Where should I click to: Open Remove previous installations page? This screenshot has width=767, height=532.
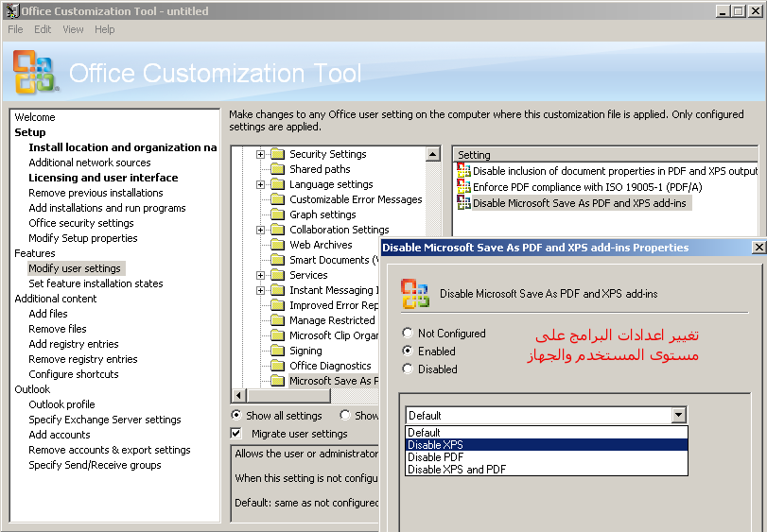pos(96,193)
